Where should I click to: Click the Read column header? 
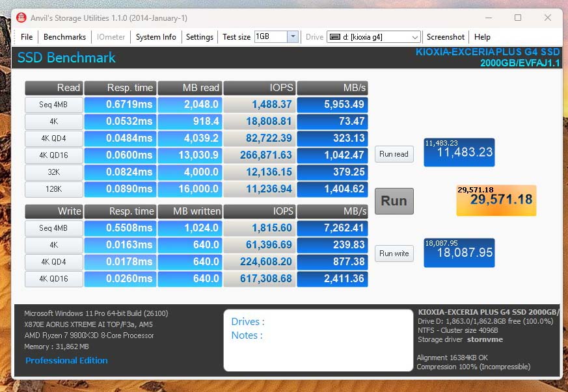point(53,88)
